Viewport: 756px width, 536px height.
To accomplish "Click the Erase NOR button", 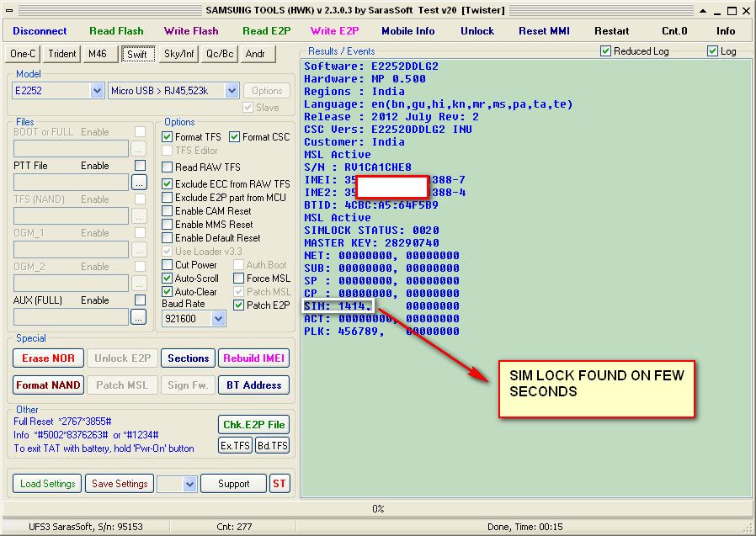I will pyautogui.click(x=48, y=358).
